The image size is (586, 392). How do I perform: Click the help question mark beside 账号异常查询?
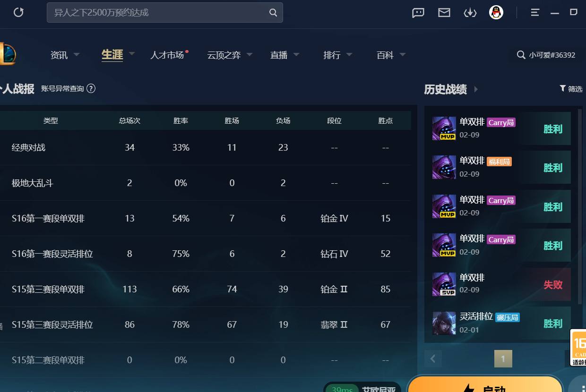point(92,88)
